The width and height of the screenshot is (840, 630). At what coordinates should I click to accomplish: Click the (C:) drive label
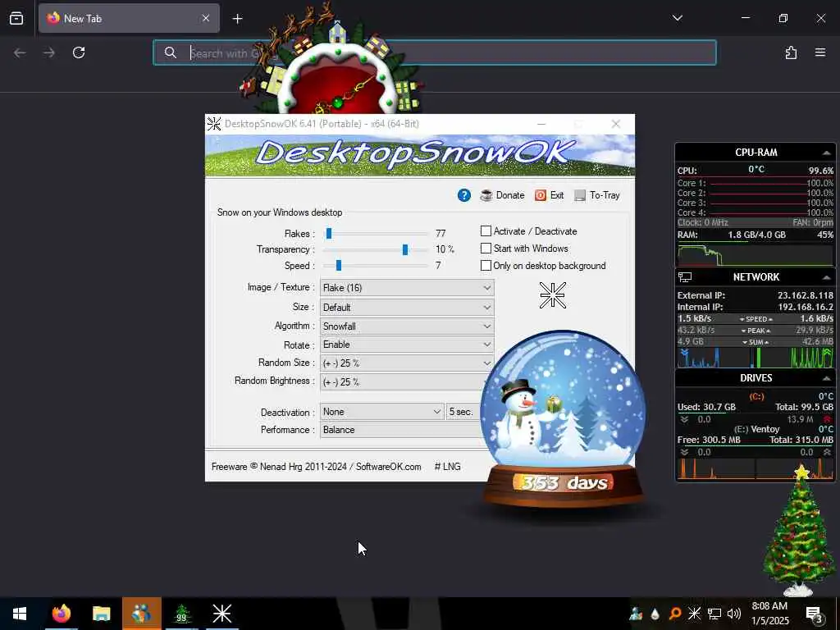click(x=756, y=396)
